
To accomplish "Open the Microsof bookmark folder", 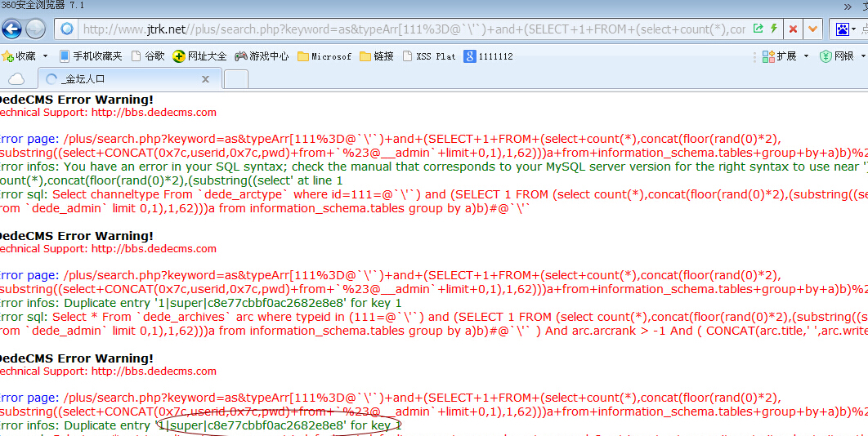I will coord(324,56).
